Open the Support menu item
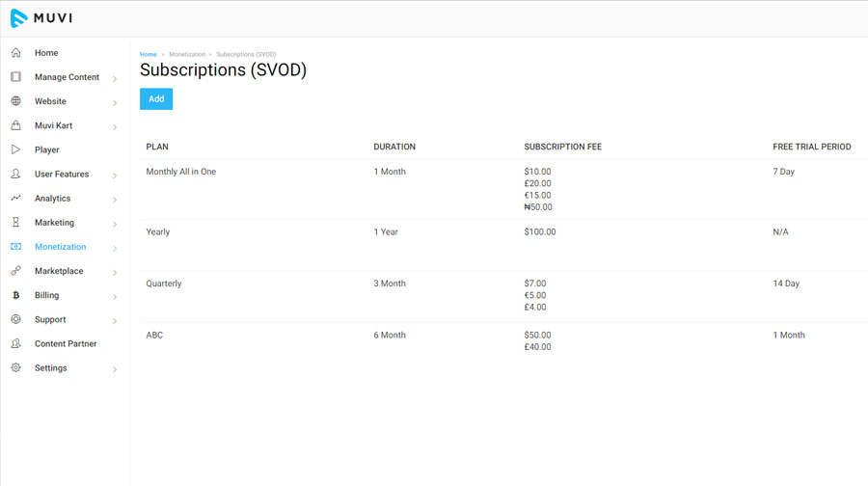This screenshot has width=868, height=486. coord(50,319)
